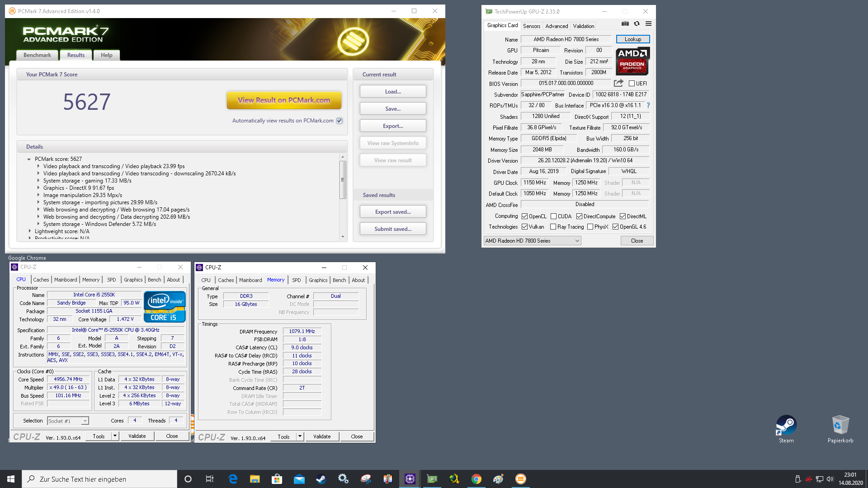Toggle the OpenCL checkbox
The image size is (868, 488).
point(524,216)
